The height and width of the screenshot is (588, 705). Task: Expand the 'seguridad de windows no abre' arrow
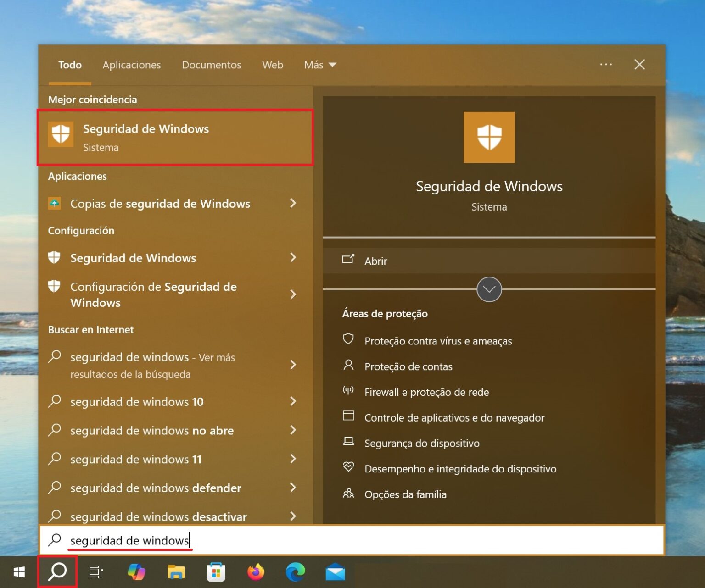293,430
